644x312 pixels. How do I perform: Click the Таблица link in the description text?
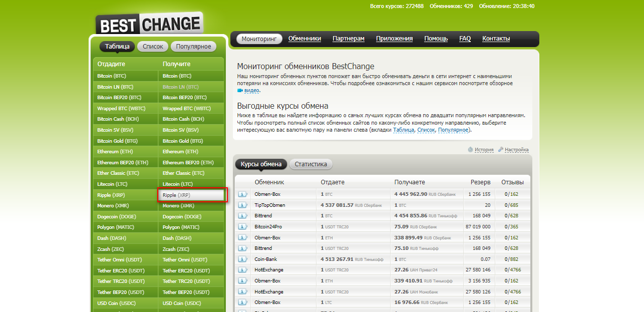pos(404,130)
